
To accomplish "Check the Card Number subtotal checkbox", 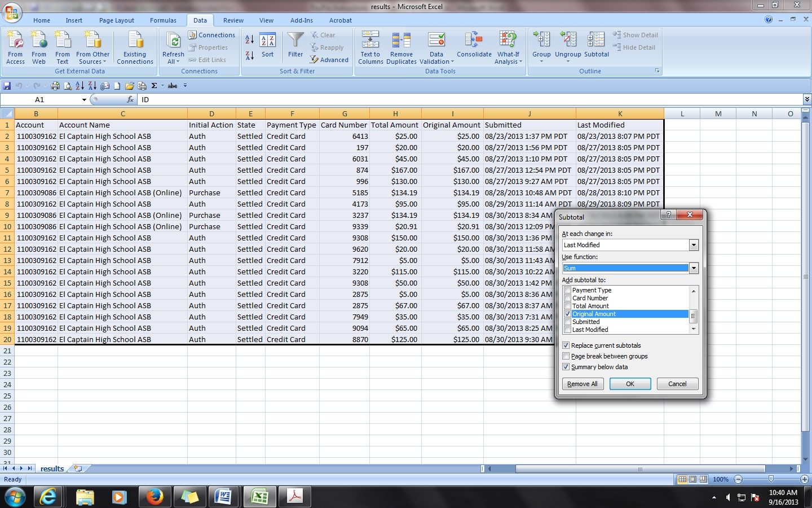I will click(567, 298).
